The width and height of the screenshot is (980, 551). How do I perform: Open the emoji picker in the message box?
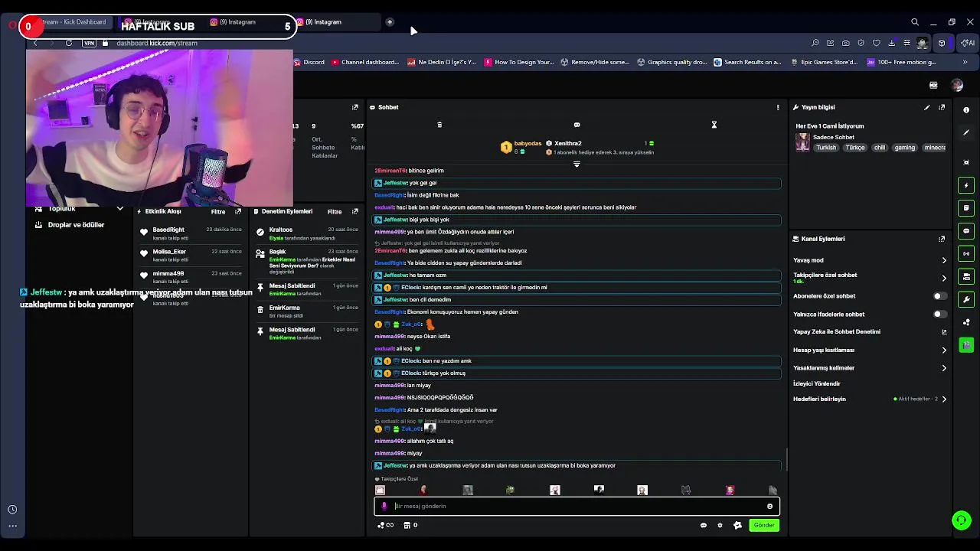[769, 506]
